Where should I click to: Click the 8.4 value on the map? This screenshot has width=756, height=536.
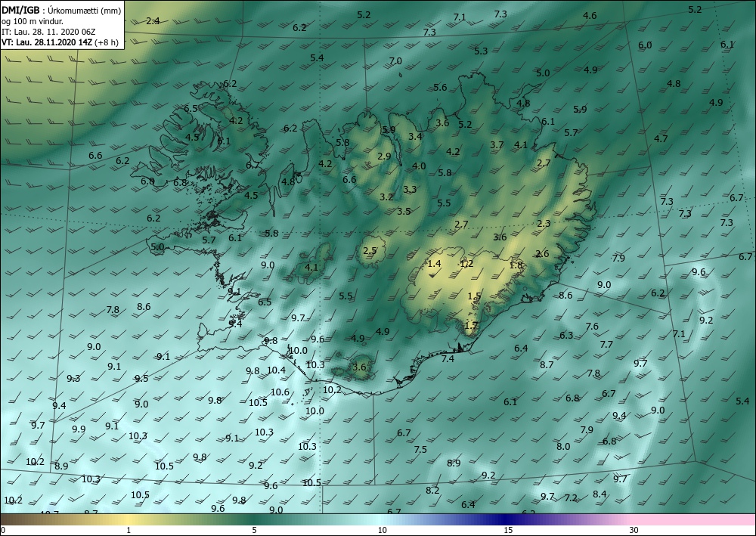[x=600, y=494]
